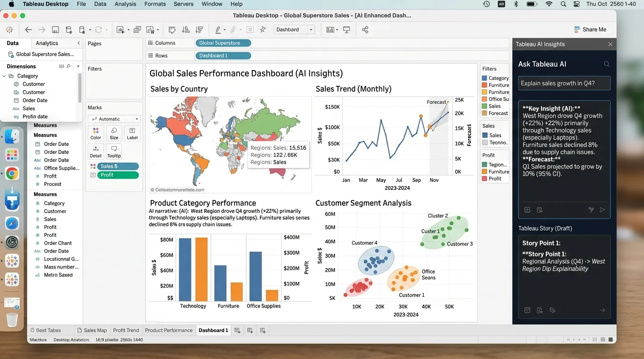Open the Formats menu
This screenshot has height=359, width=644.
point(155,4)
